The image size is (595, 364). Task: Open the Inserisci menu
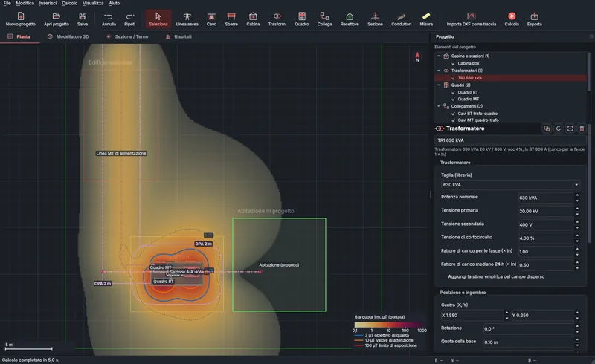(48, 3)
